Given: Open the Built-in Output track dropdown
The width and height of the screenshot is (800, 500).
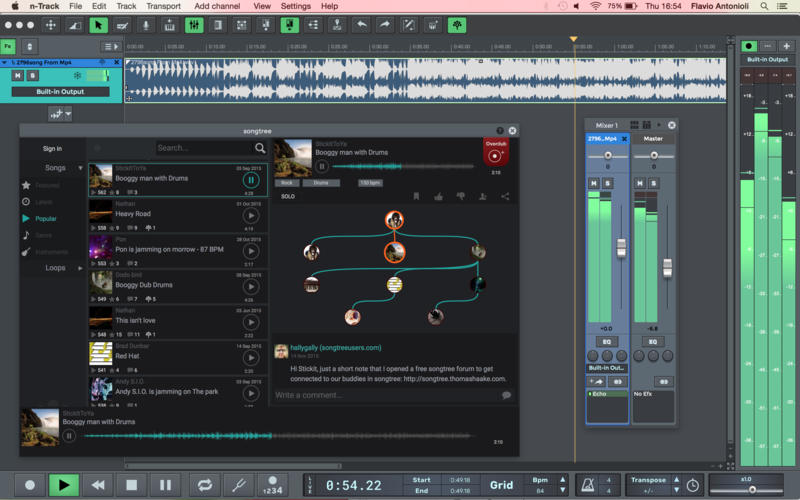Looking at the screenshot, I should (60, 92).
